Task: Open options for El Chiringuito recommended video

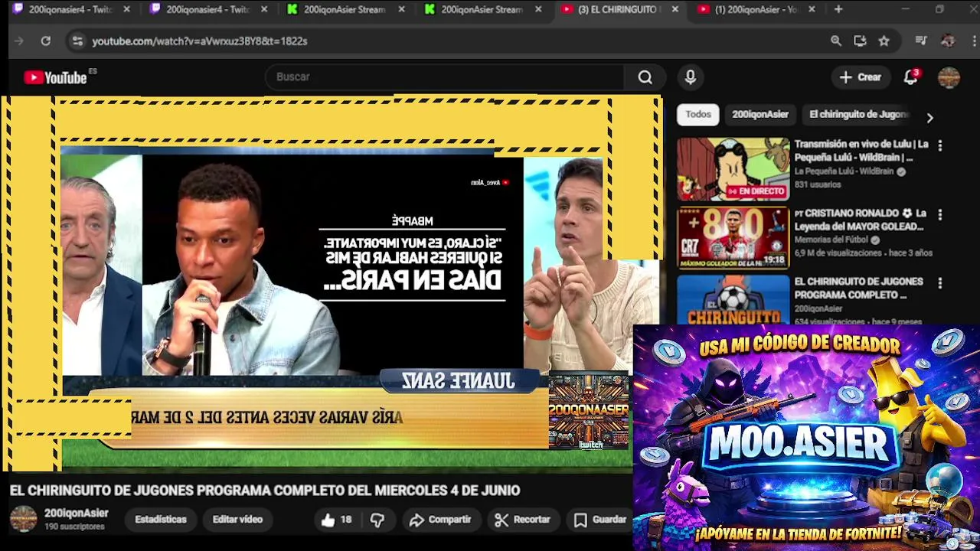Action: [x=940, y=283]
